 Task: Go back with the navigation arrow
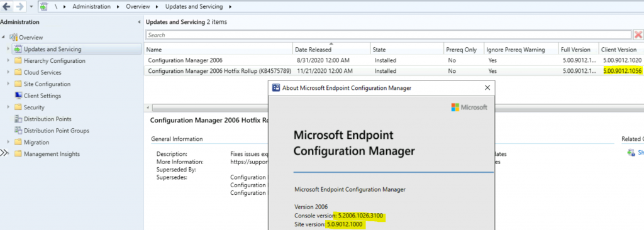pyautogui.click(x=6, y=6)
